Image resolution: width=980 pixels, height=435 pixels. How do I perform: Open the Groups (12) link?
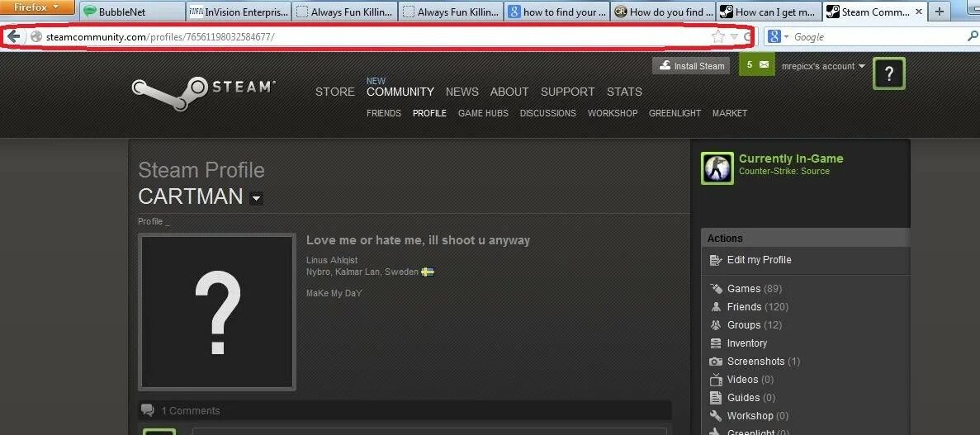point(755,325)
